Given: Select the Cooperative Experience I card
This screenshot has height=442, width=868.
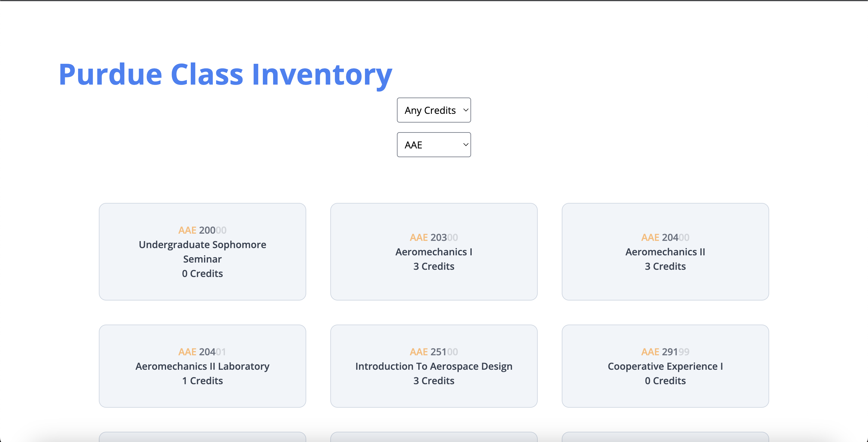Looking at the screenshot, I should click(665, 366).
